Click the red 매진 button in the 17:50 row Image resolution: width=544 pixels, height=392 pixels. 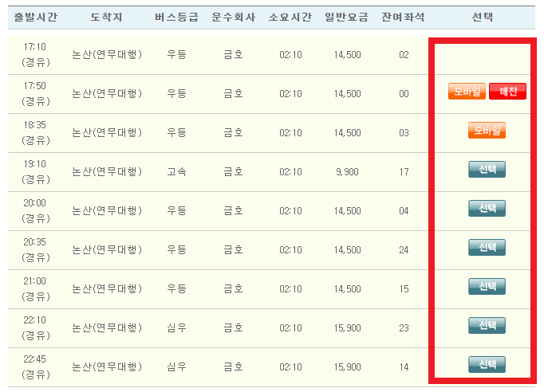pyautogui.click(x=507, y=91)
